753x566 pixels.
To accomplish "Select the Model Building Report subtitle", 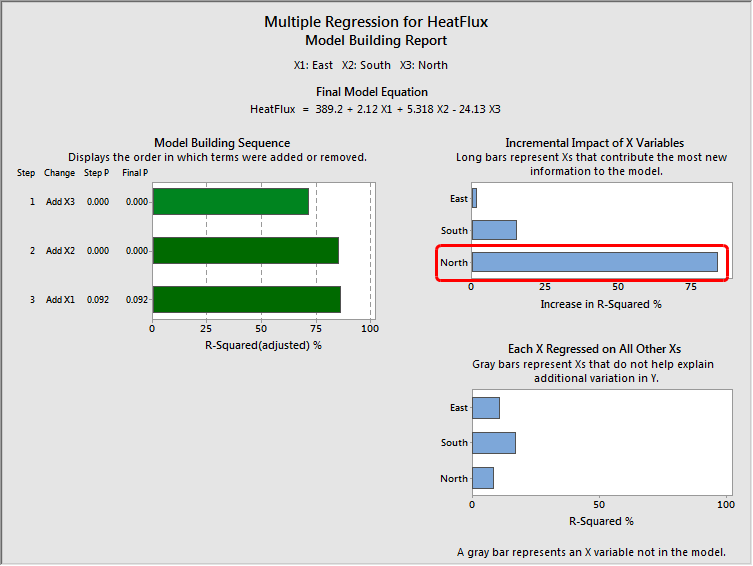I will point(376,41).
